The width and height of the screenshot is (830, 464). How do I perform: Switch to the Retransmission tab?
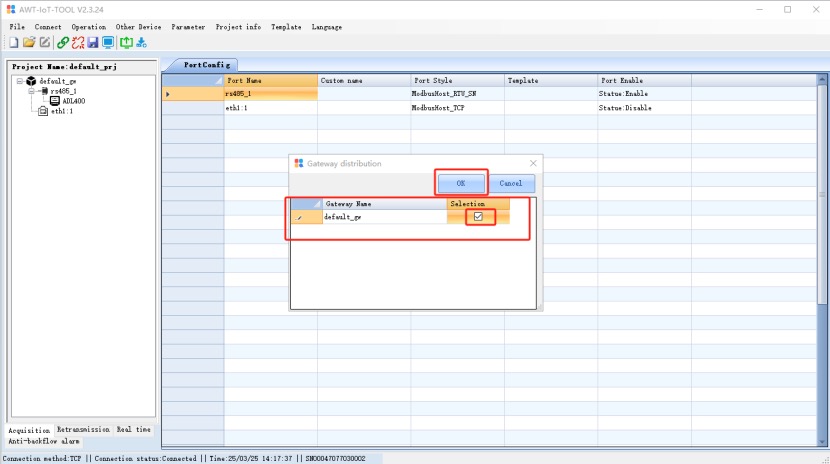83,430
